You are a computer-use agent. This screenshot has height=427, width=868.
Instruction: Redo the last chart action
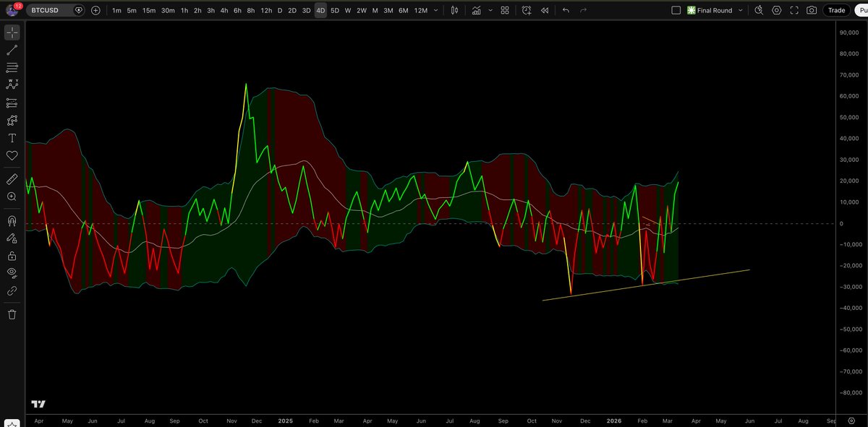583,10
